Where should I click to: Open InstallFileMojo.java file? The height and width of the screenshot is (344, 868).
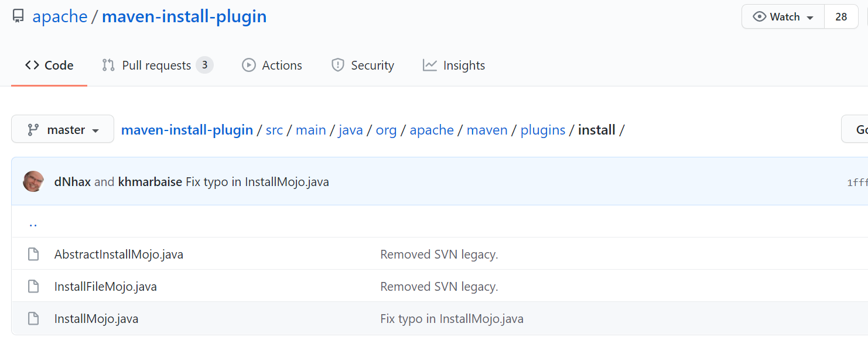pos(105,287)
